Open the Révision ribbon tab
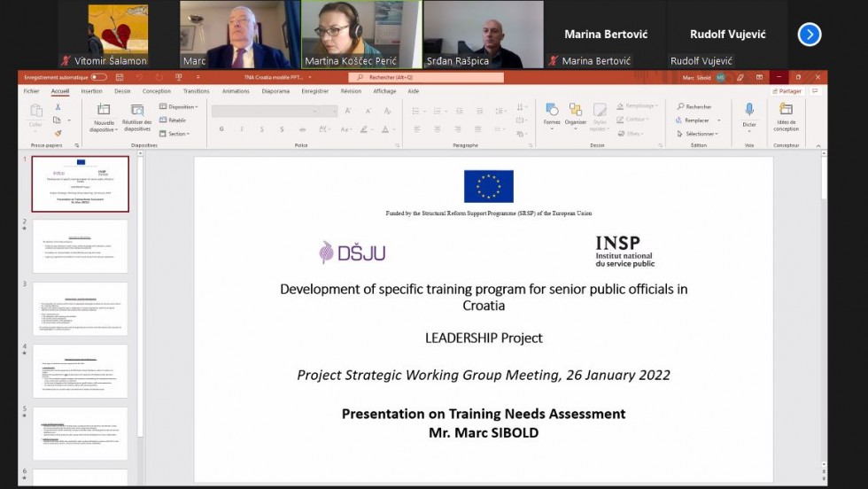The height and width of the screenshot is (489, 868). (x=351, y=91)
